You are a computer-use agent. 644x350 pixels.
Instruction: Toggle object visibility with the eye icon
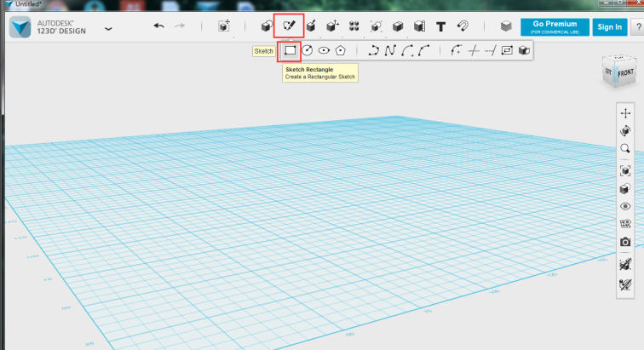(x=625, y=206)
